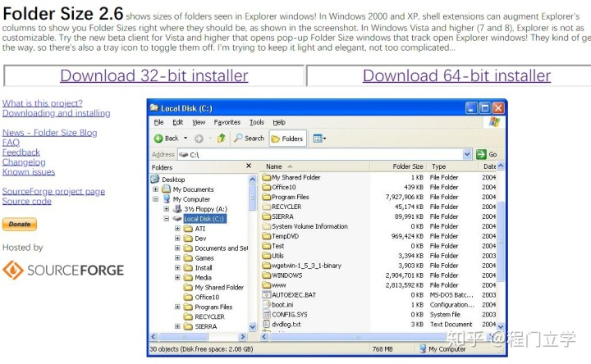Select Office10 folder in tree
The height and width of the screenshot is (364, 591).
click(x=207, y=297)
